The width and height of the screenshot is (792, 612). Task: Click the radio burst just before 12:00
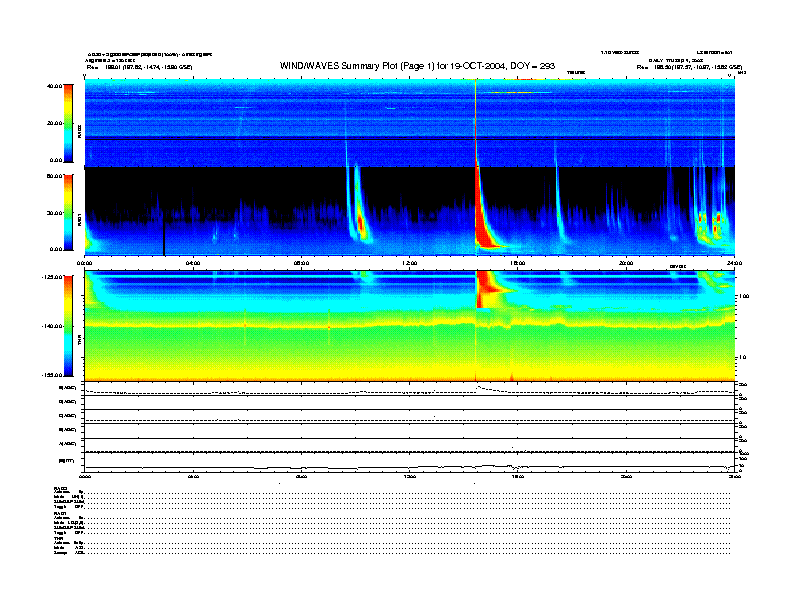pos(359,220)
